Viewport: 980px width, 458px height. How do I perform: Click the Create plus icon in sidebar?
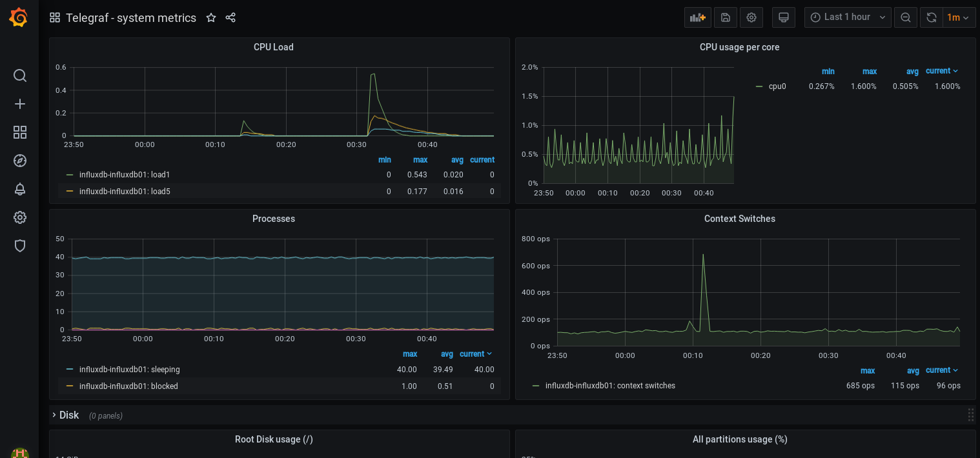[x=20, y=104]
